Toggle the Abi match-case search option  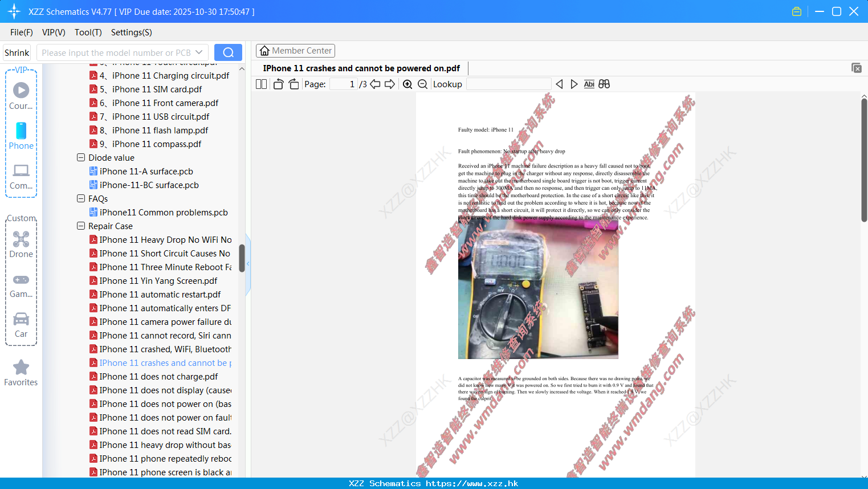pyautogui.click(x=589, y=84)
